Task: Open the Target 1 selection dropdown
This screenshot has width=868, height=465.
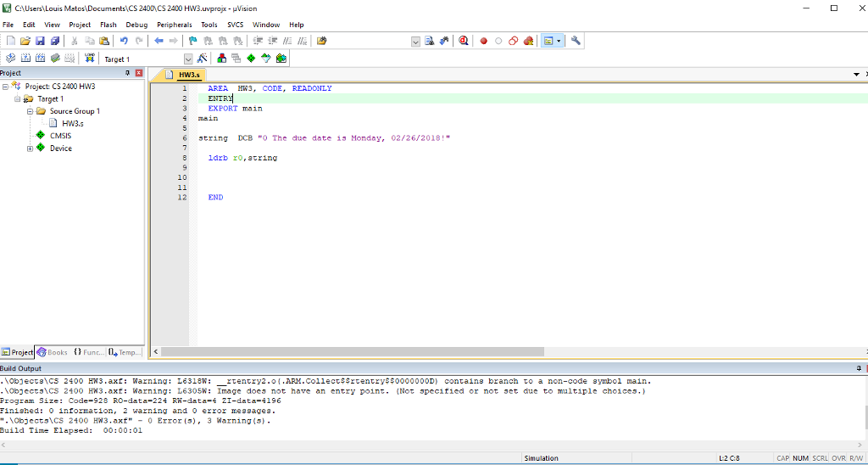Action: point(188,59)
